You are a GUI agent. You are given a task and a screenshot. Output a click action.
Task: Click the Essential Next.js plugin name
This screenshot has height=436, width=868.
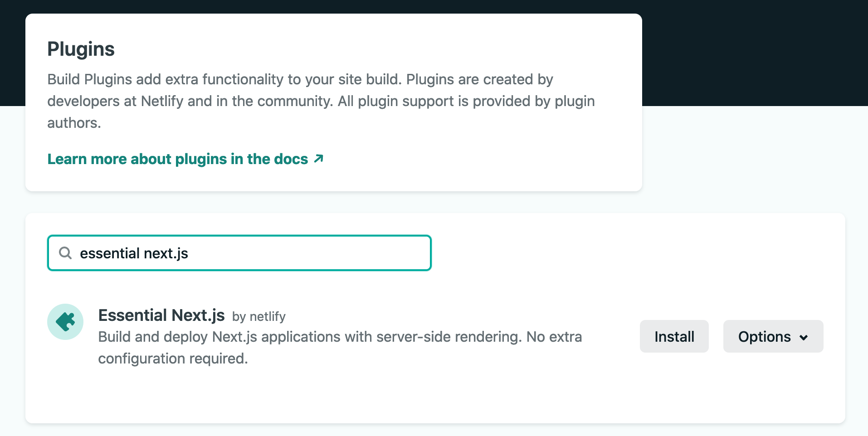[161, 315]
